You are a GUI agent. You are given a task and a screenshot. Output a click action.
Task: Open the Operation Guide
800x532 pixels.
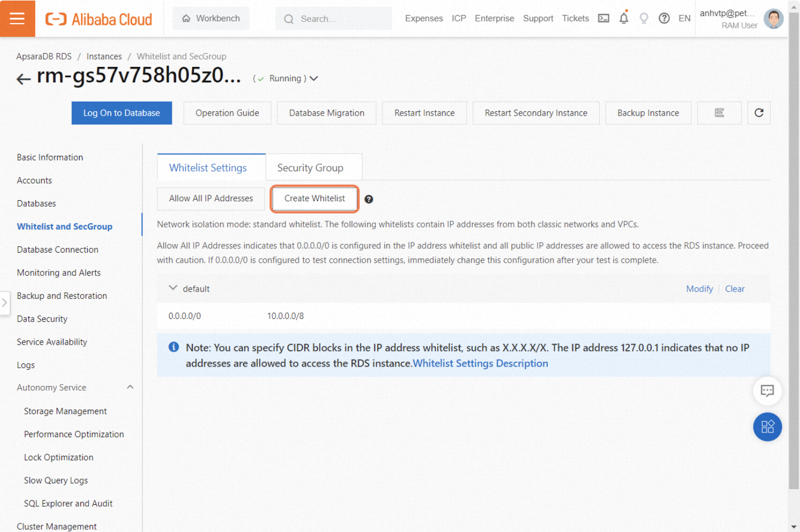[x=227, y=113]
